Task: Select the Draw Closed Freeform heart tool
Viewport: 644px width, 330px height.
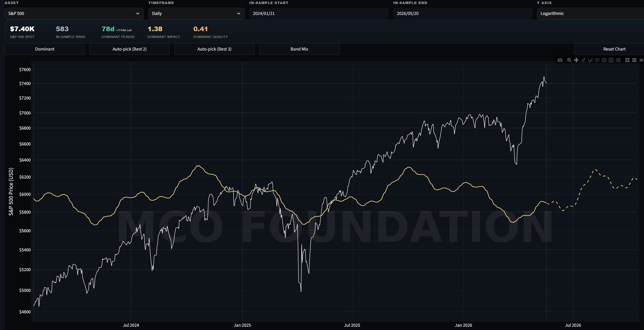Action: click(597, 60)
